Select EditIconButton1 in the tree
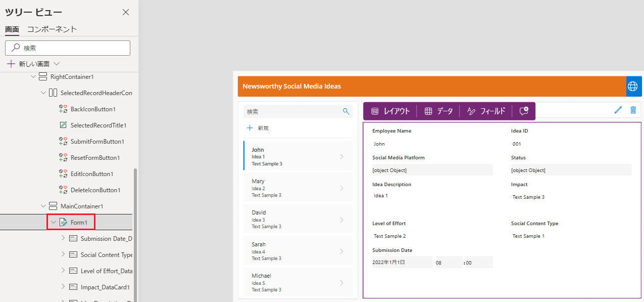The image size is (644, 302). click(92, 174)
